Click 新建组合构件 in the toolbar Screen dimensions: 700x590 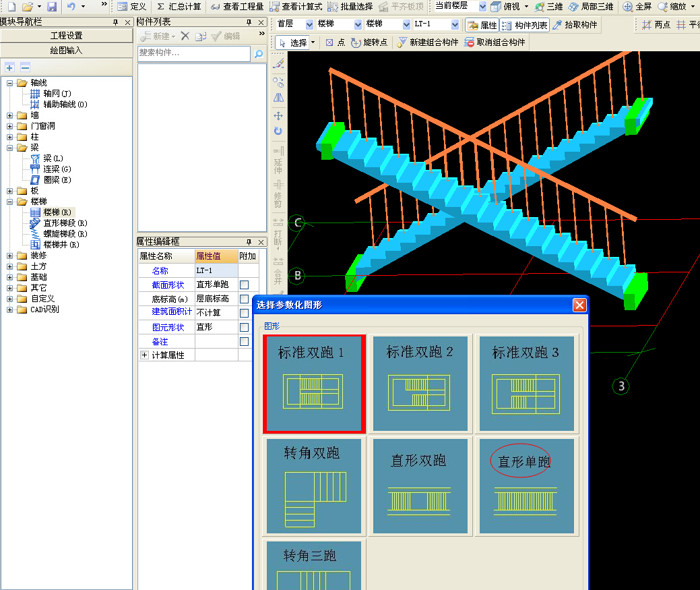pyautogui.click(x=428, y=42)
